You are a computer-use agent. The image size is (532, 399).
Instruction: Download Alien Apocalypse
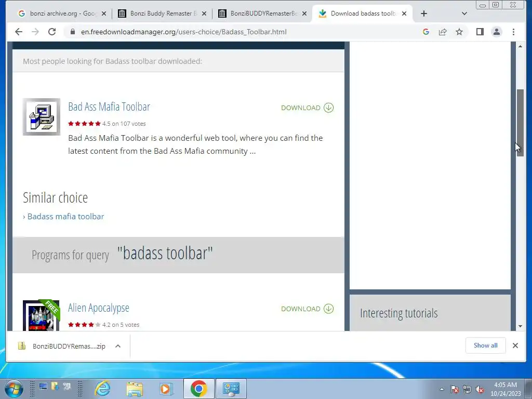[x=308, y=309]
